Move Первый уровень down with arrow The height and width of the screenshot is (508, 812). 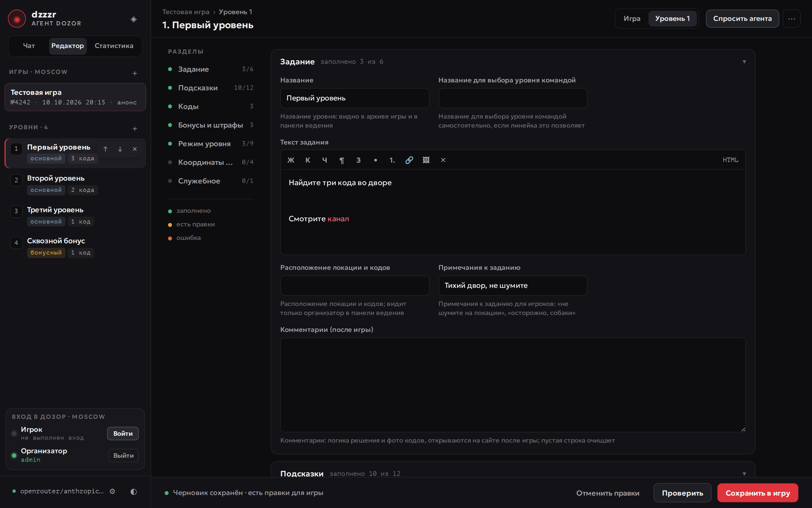tap(120, 149)
